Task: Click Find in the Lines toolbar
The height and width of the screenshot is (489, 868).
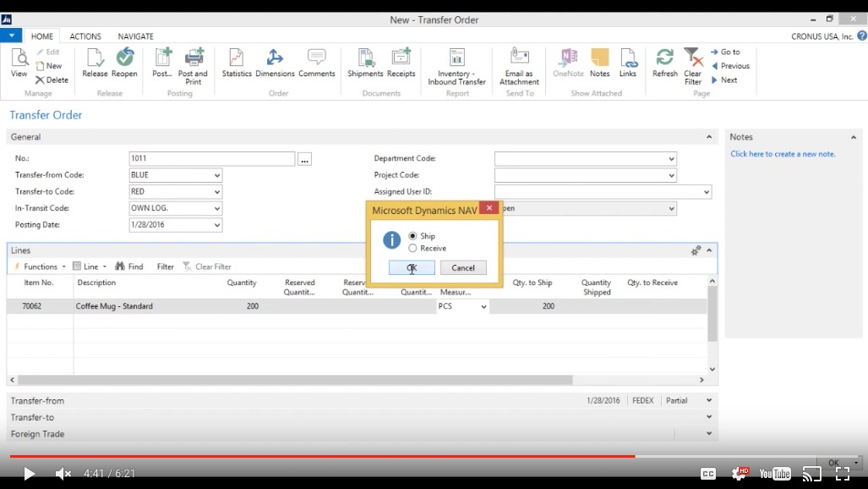Action: point(129,266)
